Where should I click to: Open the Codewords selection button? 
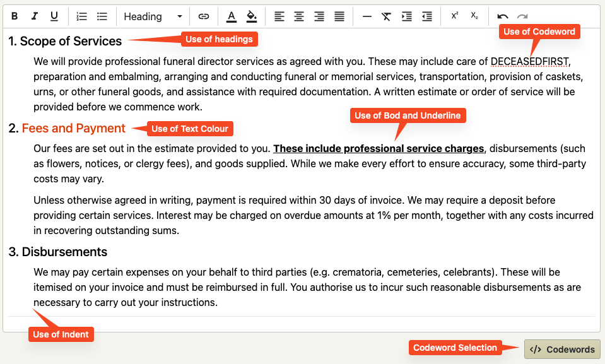tap(562, 349)
